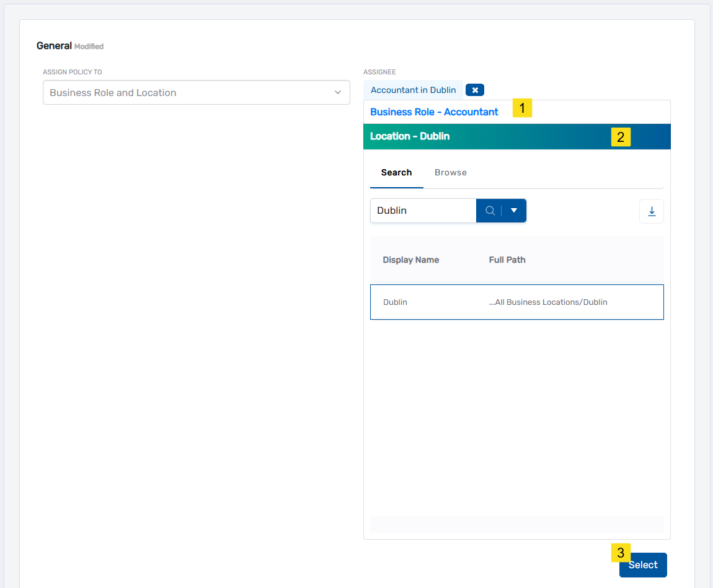Click the export icon above the results table
Screen dimensions: 713x588
(x=651, y=211)
